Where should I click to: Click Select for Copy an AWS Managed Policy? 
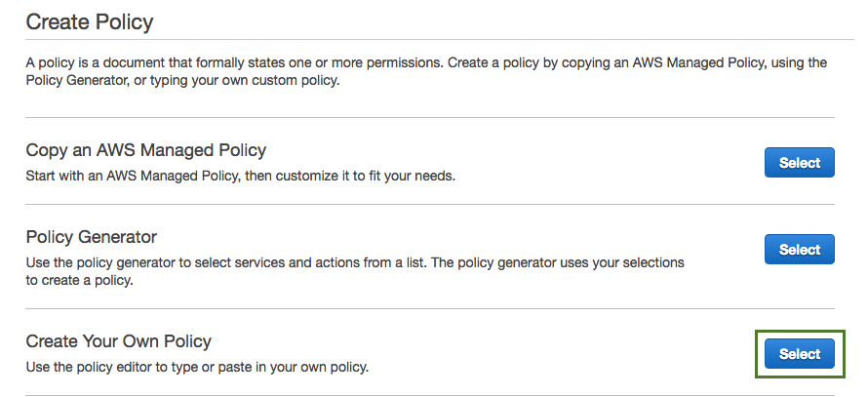[799, 163]
